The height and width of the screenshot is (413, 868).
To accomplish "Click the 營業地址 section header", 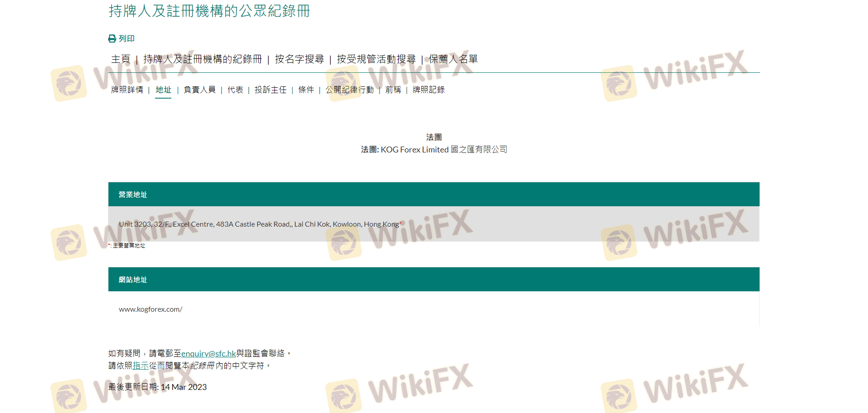I will (434, 195).
